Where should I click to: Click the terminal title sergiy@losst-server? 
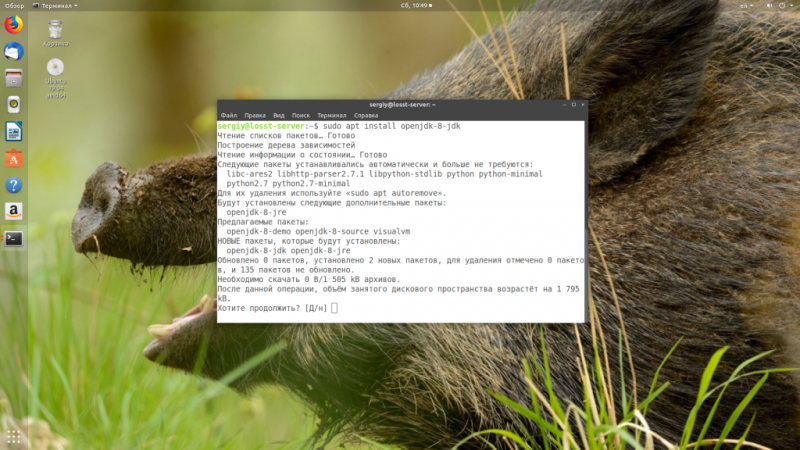click(x=402, y=105)
